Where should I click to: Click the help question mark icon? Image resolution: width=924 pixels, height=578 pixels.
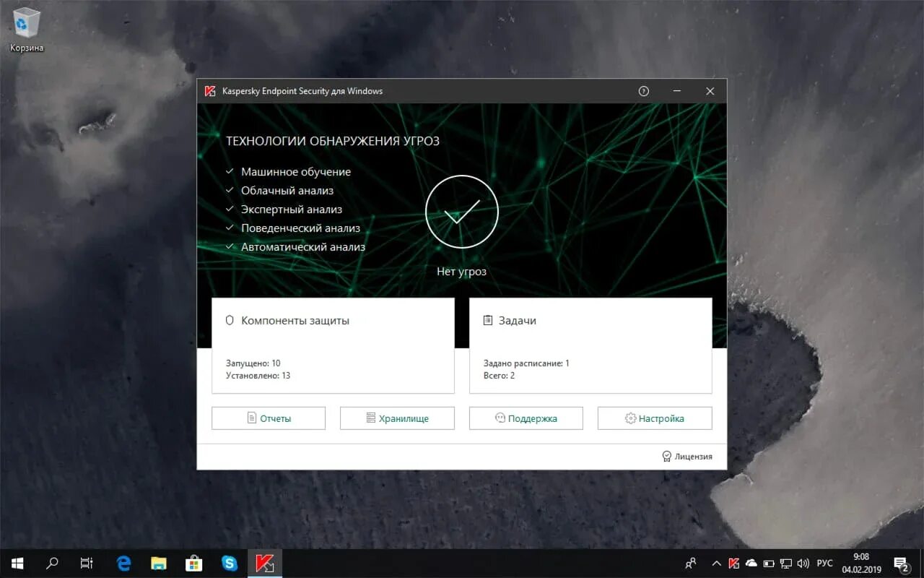click(x=644, y=91)
